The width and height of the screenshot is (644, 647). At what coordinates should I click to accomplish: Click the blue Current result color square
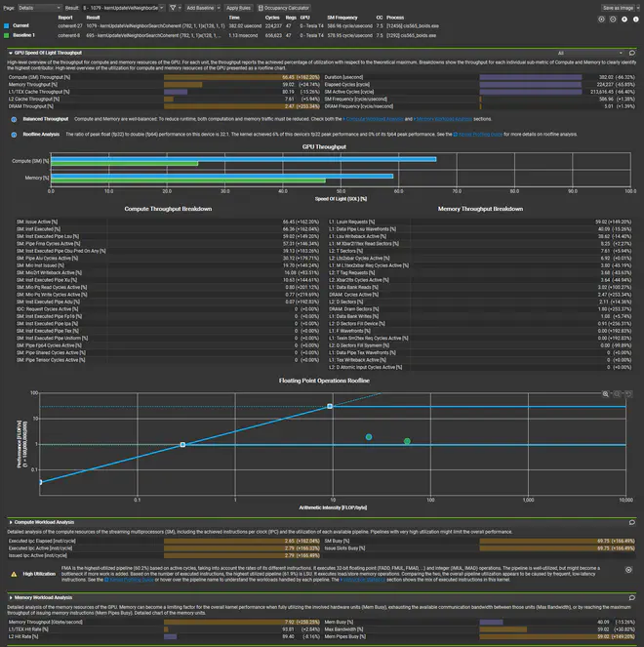(x=6, y=25)
